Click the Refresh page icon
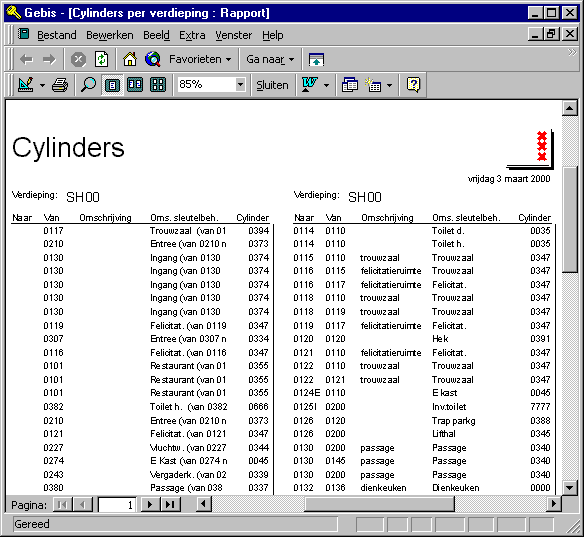584x537 pixels. 101,60
